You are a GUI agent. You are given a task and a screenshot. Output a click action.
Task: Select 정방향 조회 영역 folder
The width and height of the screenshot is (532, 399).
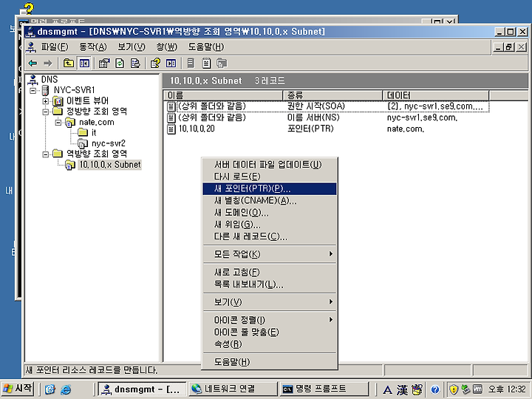click(x=96, y=112)
